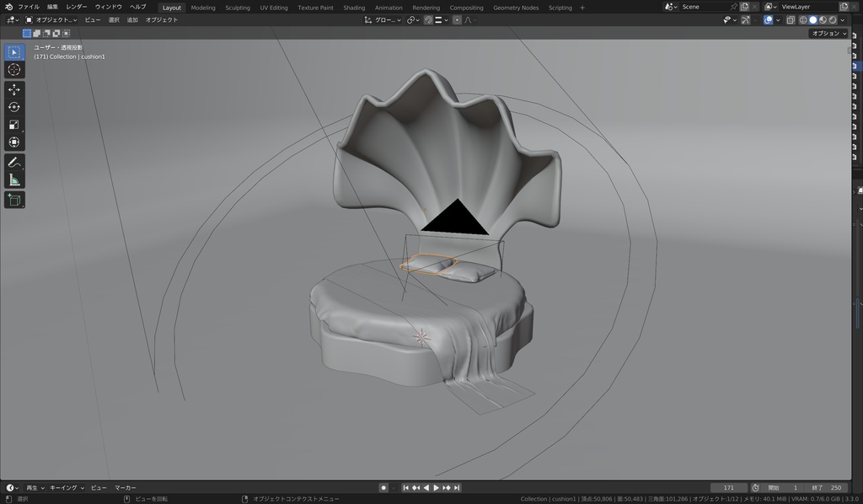Click the 追加 menu button in viewport header
Viewport: 863px width, 504px height.
click(132, 19)
